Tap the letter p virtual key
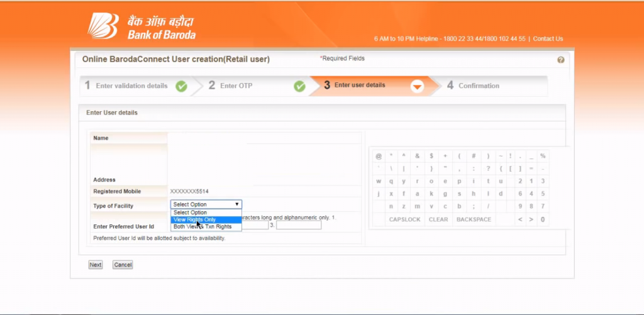This screenshot has height=315, width=644. [x=459, y=181]
